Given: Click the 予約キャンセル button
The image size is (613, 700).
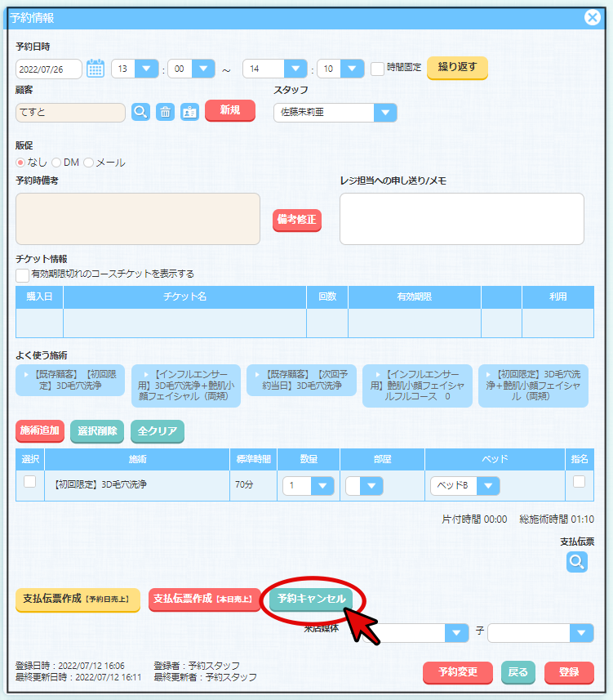Looking at the screenshot, I should 311,599.
